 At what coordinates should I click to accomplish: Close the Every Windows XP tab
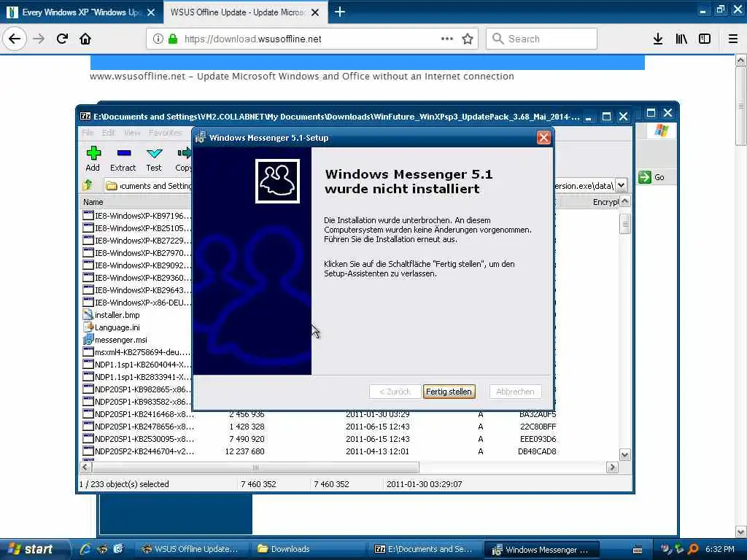[151, 12]
